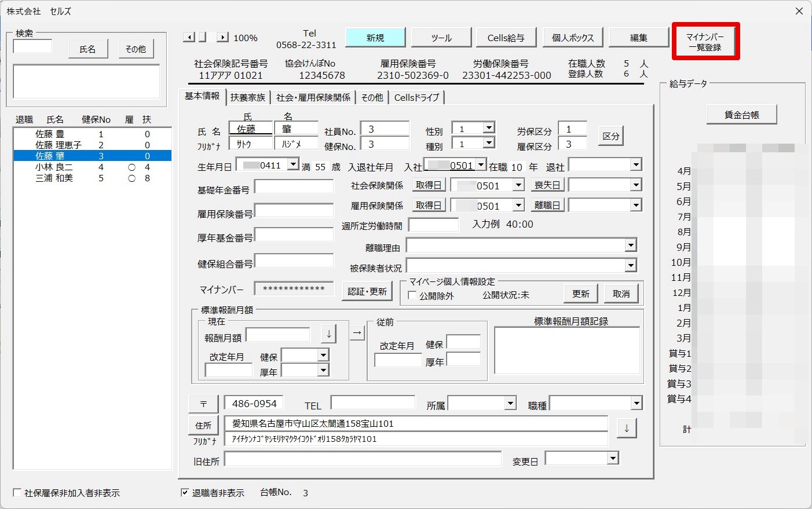The image size is (812, 509).
Task: Uncheck 退職者非表示 checkbox
Action: click(185, 493)
